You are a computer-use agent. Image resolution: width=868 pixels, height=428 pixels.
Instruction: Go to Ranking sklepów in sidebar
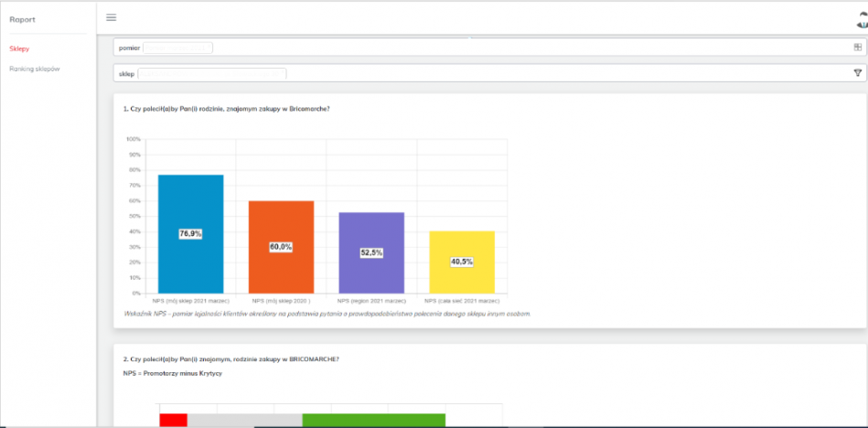pos(34,70)
